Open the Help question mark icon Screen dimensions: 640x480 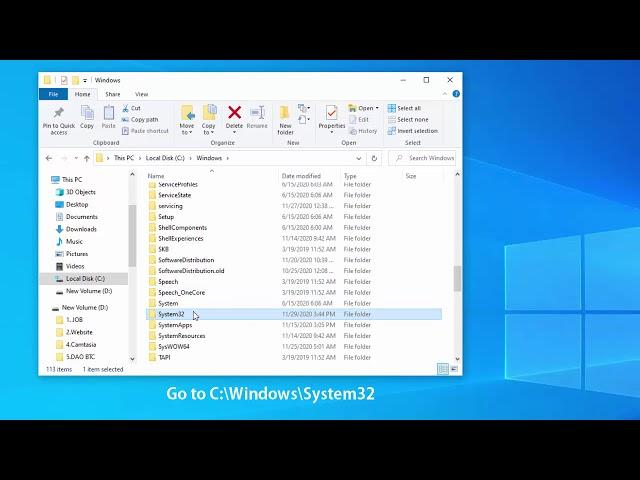pos(456,94)
